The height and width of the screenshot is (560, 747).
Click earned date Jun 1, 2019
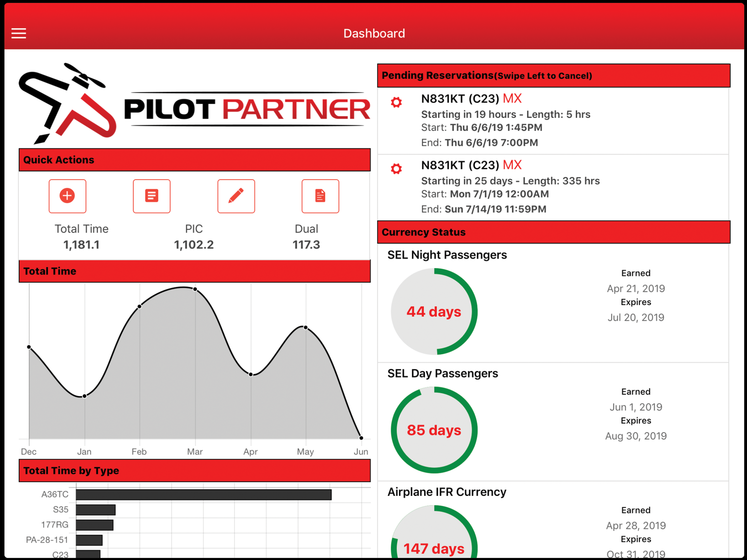click(636, 407)
